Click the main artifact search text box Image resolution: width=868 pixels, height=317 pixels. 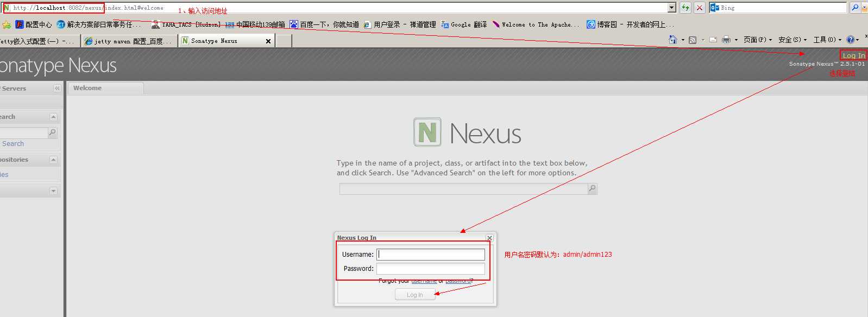[463, 189]
